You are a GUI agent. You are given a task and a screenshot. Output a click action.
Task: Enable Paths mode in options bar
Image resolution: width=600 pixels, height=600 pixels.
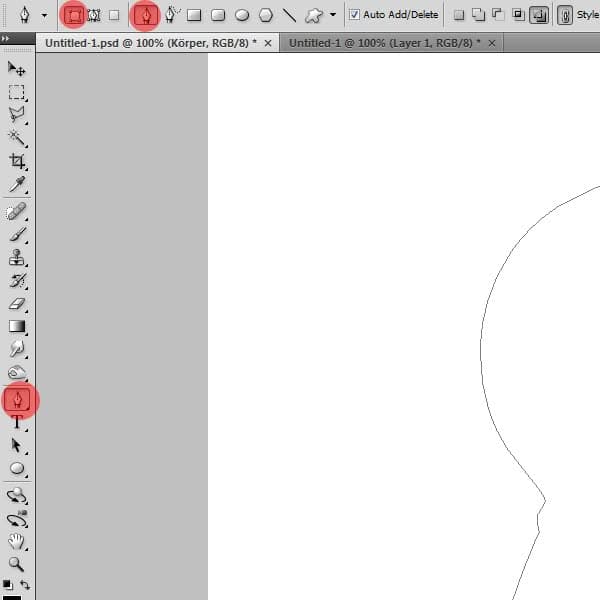pyautogui.click(x=94, y=16)
